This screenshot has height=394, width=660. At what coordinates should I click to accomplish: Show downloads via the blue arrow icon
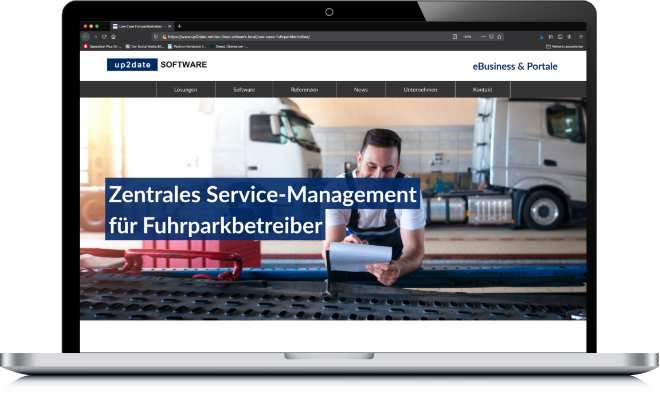(x=541, y=37)
